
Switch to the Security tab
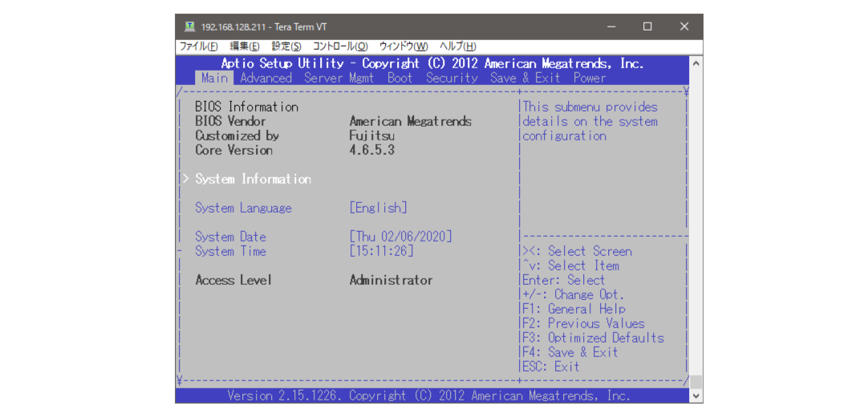coord(452,78)
